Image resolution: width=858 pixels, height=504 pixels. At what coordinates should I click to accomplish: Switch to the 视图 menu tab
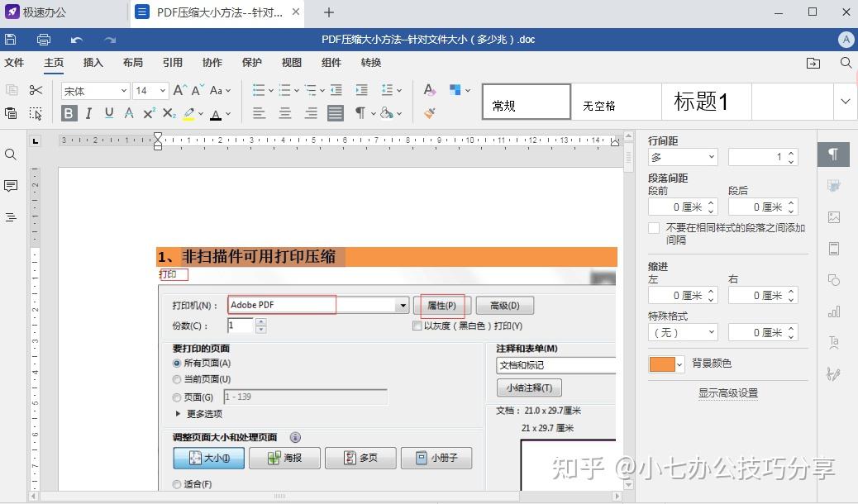pyautogui.click(x=292, y=63)
